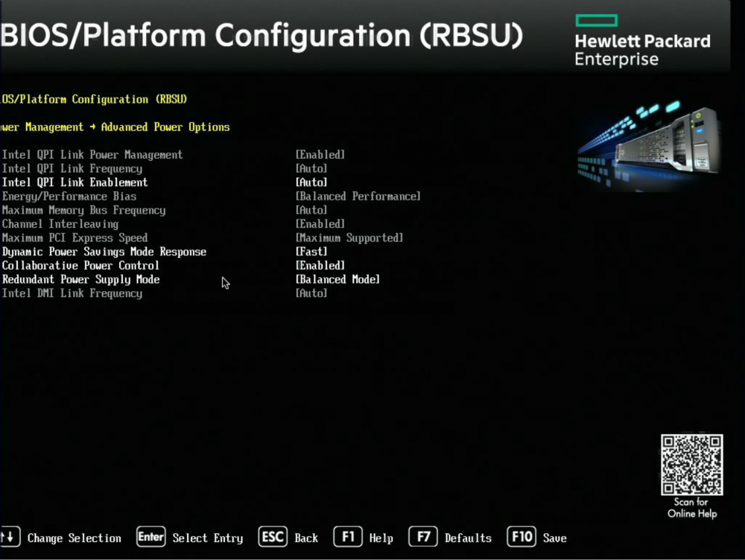Click Advanced Power Options breadcrumb
The image size is (745, 560).
pos(165,127)
